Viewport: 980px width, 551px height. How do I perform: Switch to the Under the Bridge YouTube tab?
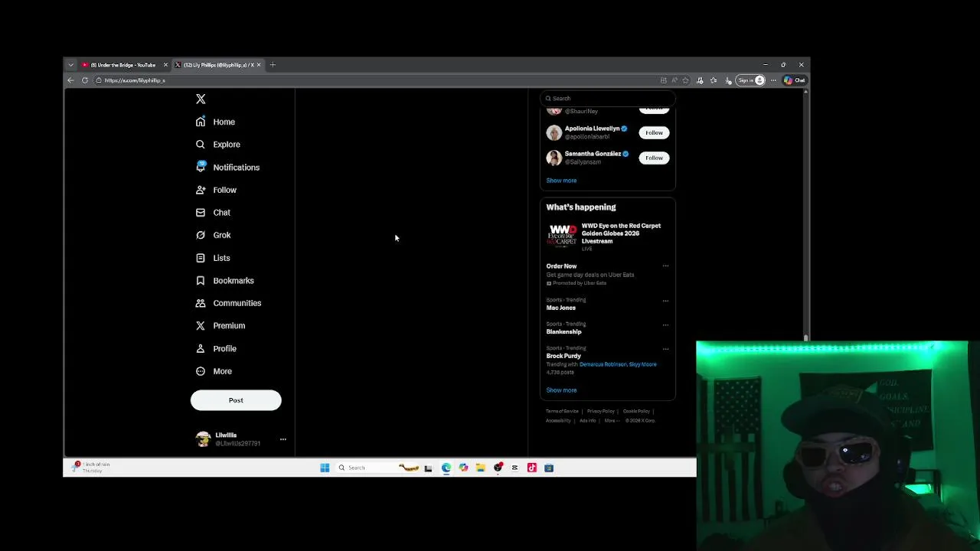point(122,65)
